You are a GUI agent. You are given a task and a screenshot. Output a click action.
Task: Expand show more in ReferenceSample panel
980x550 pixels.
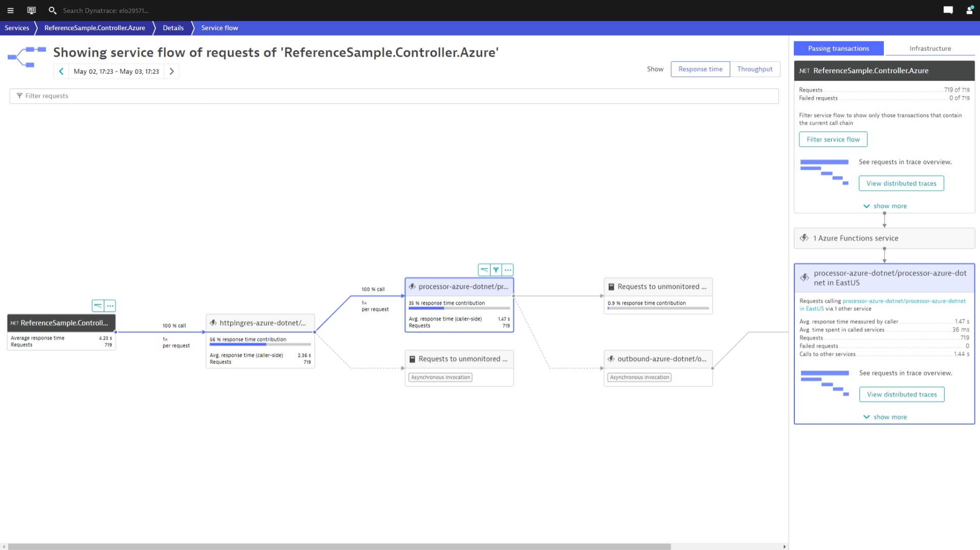pos(885,206)
